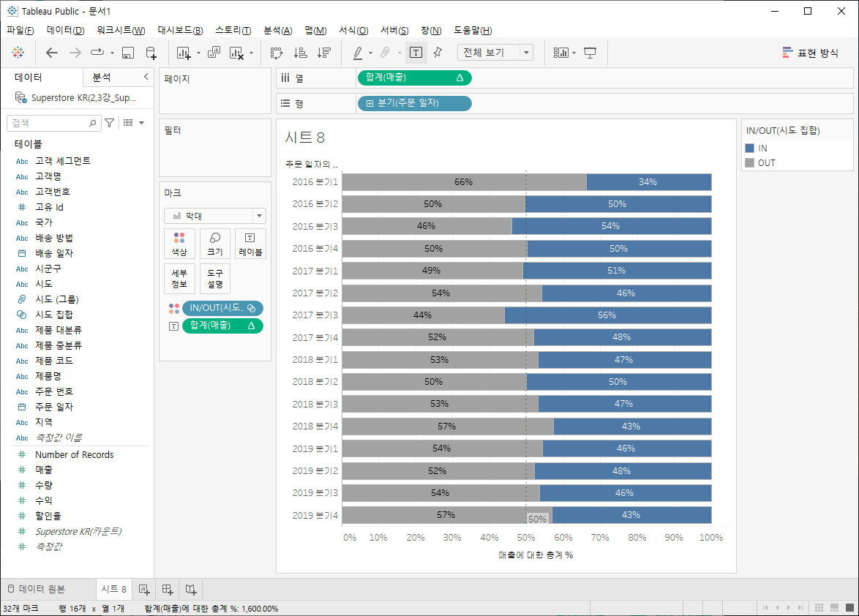
Task: Open the highlight dropdown arrow
Action: (371, 53)
